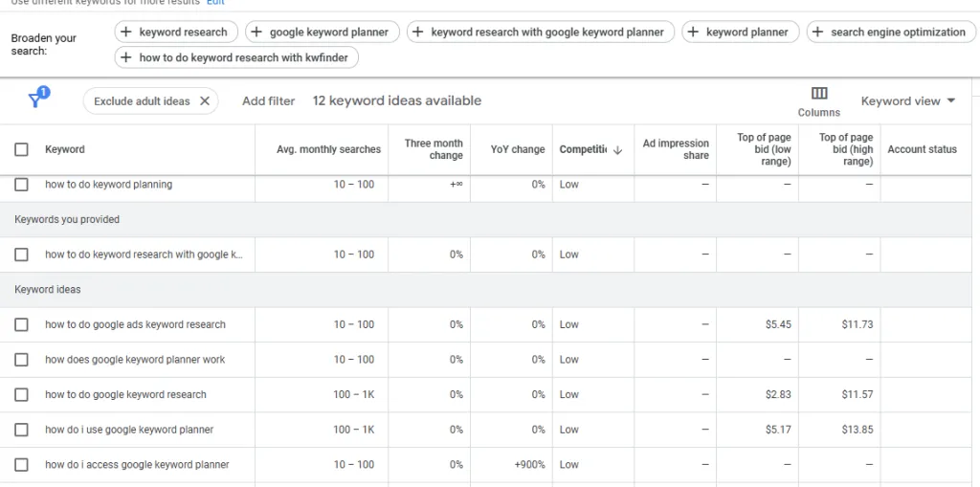This screenshot has height=487, width=980.
Task: Open the Keyword view dropdown
Action: (x=908, y=100)
